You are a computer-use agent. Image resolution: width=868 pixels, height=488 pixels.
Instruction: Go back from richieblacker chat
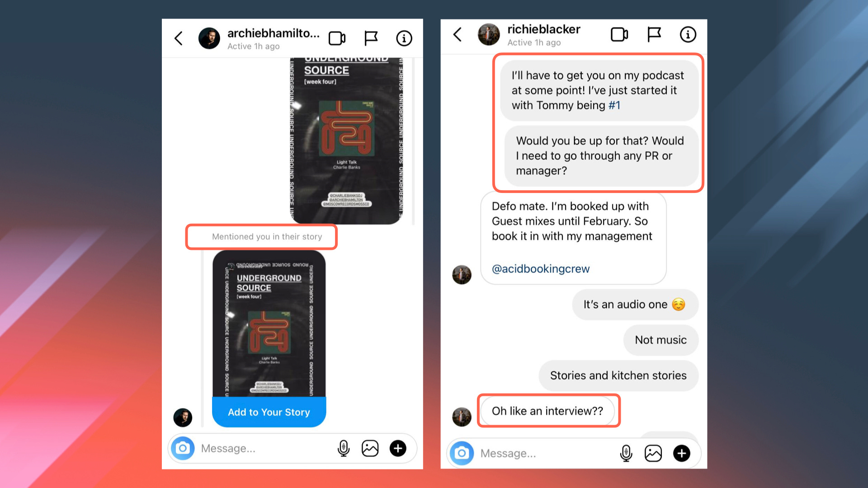458,34
